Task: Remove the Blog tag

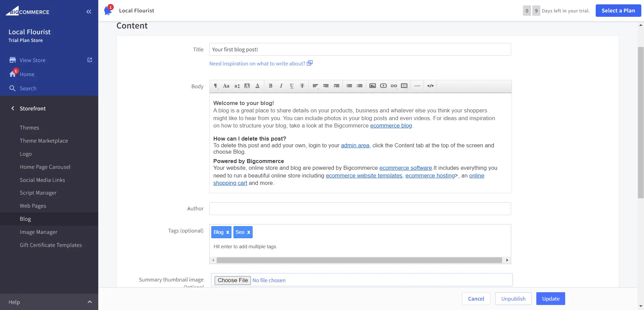Action: coord(228,232)
